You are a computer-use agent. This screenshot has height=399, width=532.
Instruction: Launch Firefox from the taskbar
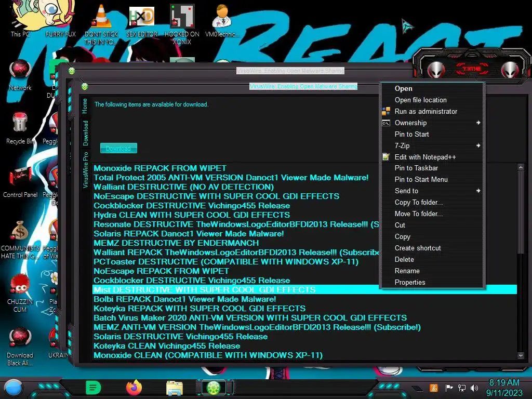134,388
